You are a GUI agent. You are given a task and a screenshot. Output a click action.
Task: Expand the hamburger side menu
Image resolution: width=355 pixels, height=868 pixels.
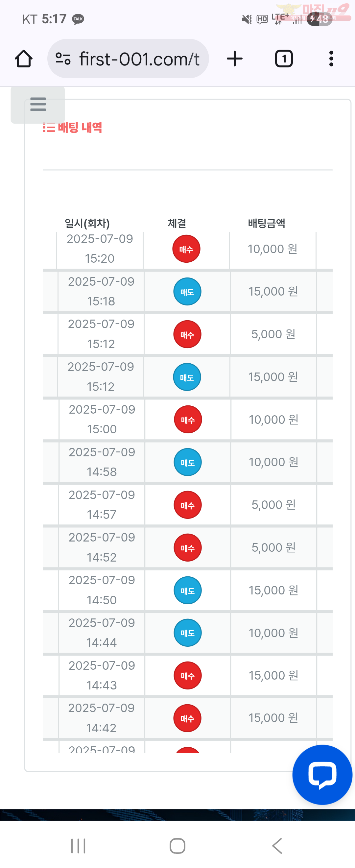pos(38,105)
